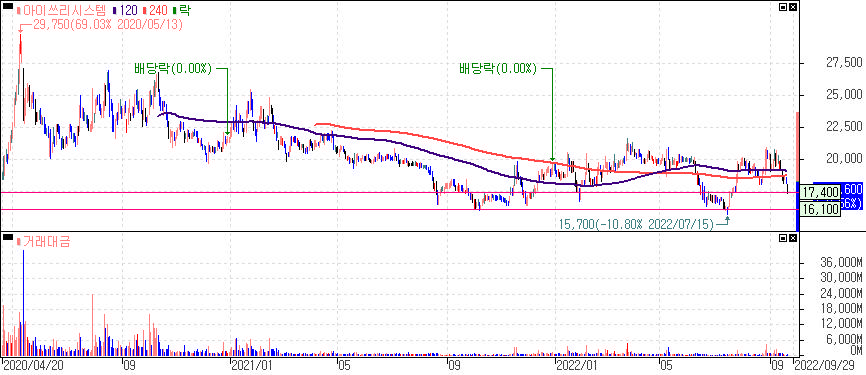
Task: Click the 15,700 low price annotation
Action: [636, 224]
